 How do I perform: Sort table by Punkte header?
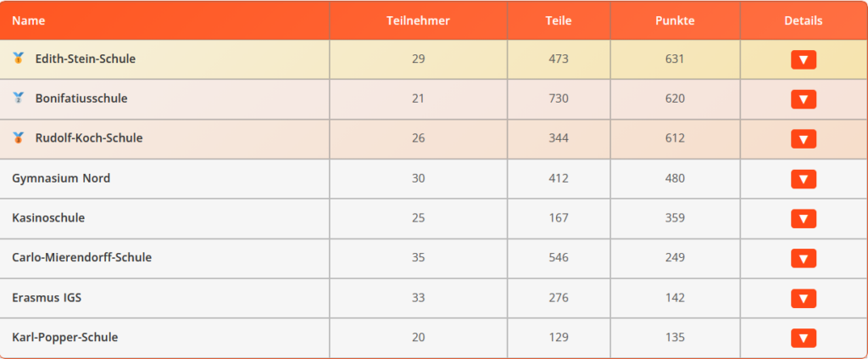(x=675, y=20)
